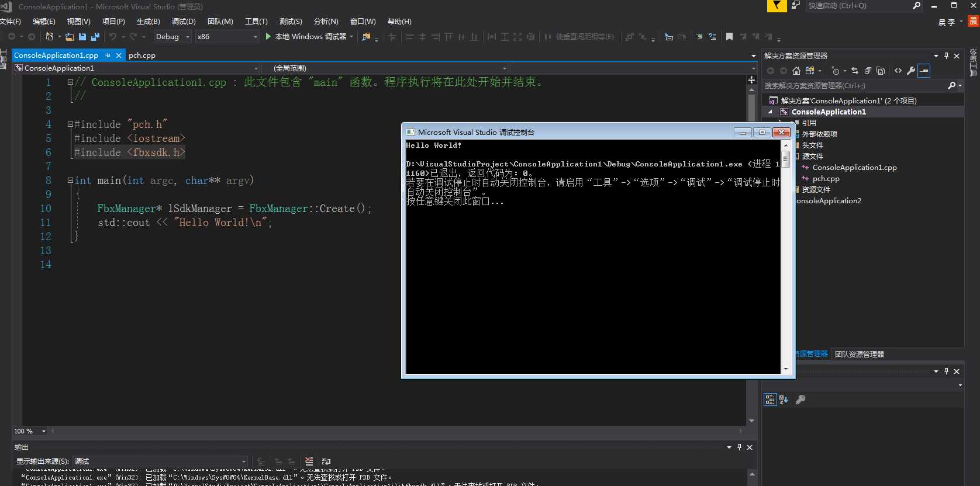980x486 pixels.
Task: Open the output source dropdown showing 调试
Action: click(160, 461)
